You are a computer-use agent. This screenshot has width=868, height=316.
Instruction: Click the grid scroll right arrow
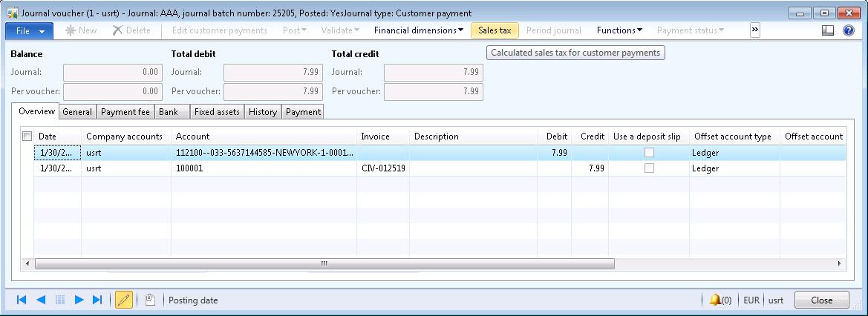(840, 264)
